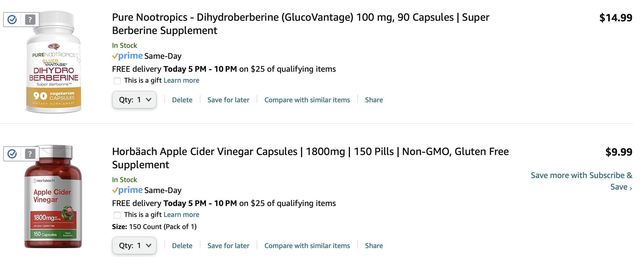Click question mark icon on Apple Cider Vinegar image

coord(30,154)
